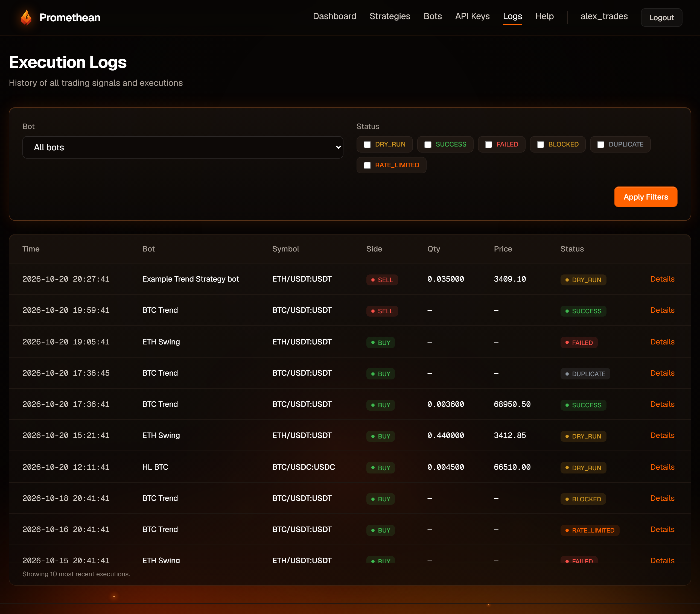Viewport: 700px width, 614px height.
Task: Tick the FAILED status filter
Action: pos(489,145)
